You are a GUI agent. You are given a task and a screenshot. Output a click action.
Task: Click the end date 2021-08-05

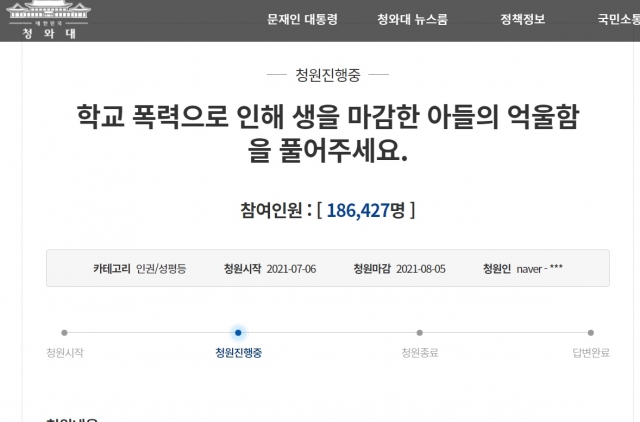pos(421,269)
